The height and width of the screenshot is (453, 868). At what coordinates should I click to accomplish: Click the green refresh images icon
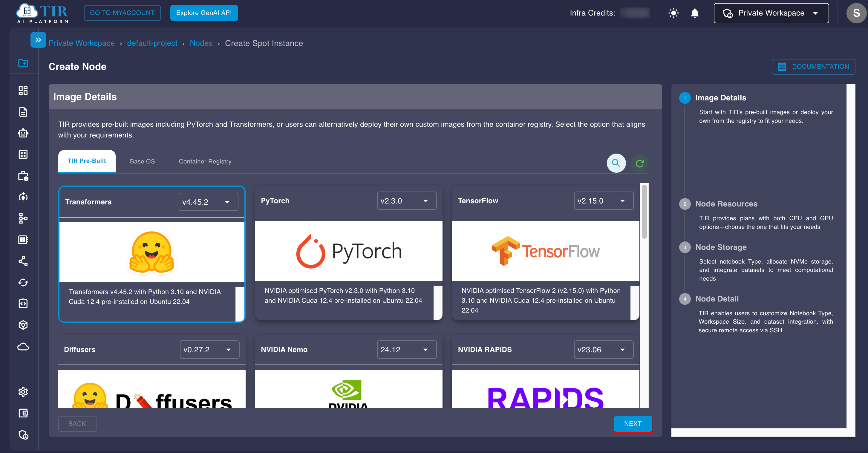coord(639,163)
